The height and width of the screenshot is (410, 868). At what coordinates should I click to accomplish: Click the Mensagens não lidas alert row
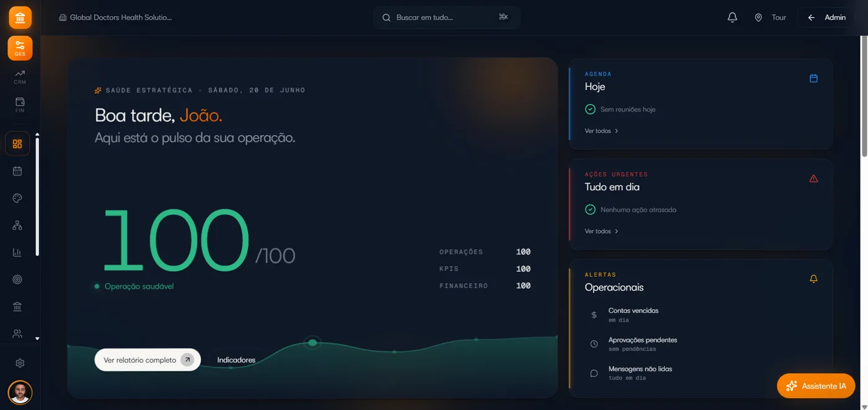pyautogui.click(x=701, y=373)
